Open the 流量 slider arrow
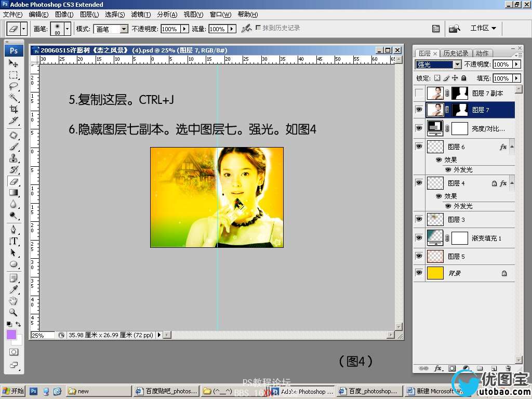Screen dimensions: 532x399 tap(232, 29)
